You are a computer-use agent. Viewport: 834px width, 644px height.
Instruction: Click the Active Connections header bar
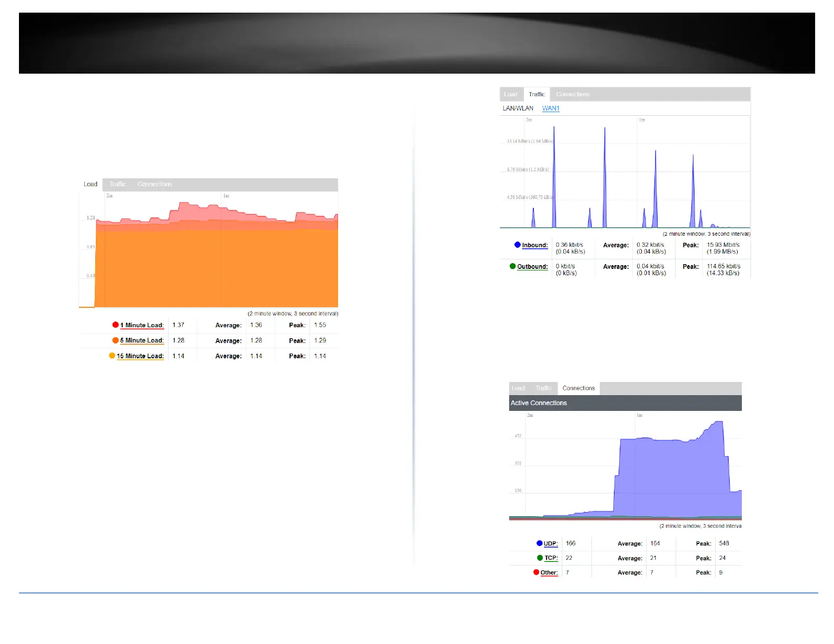[625, 403]
